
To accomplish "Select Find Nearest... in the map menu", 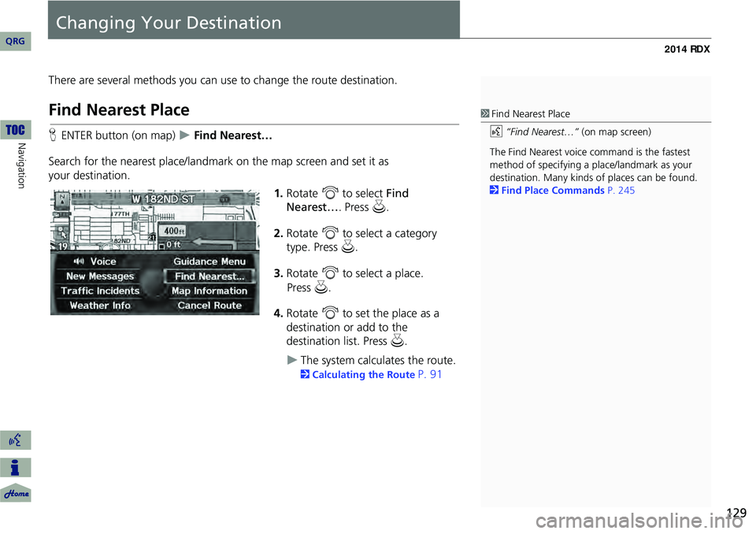I will pyautogui.click(x=209, y=276).
